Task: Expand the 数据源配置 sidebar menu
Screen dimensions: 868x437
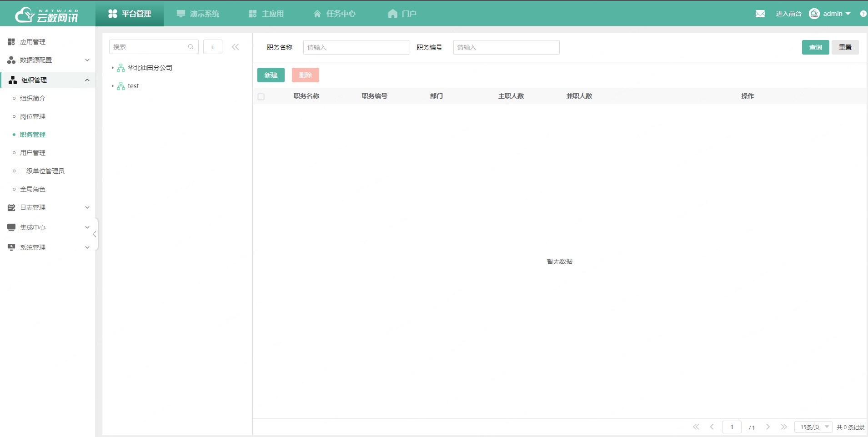Action: (x=48, y=60)
